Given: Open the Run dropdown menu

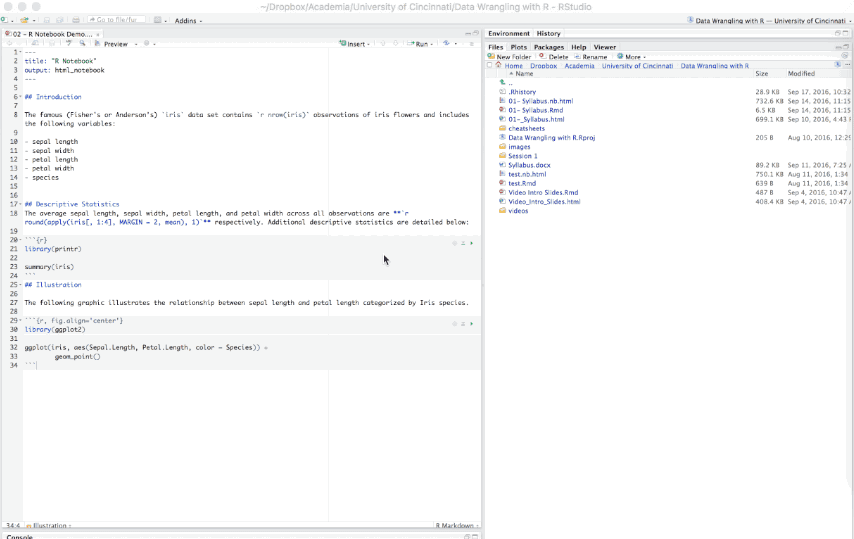Looking at the screenshot, I should [430, 44].
